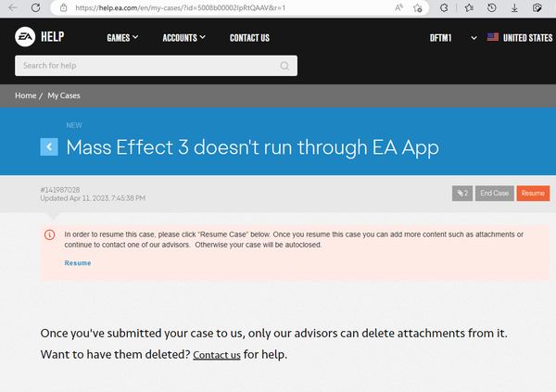This screenshot has width=556, height=392.
Task: Reload the page with refresh icon
Action: tap(35, 7)
